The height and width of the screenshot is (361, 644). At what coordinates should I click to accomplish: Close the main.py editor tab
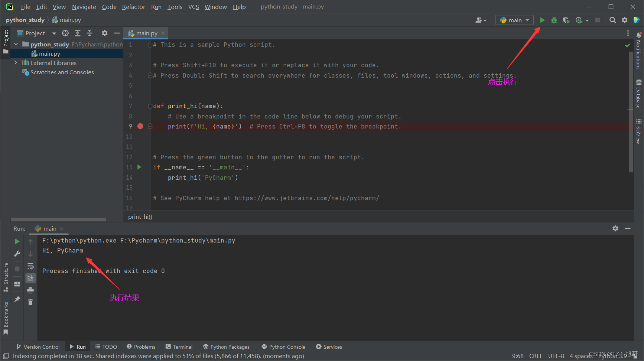163,33
